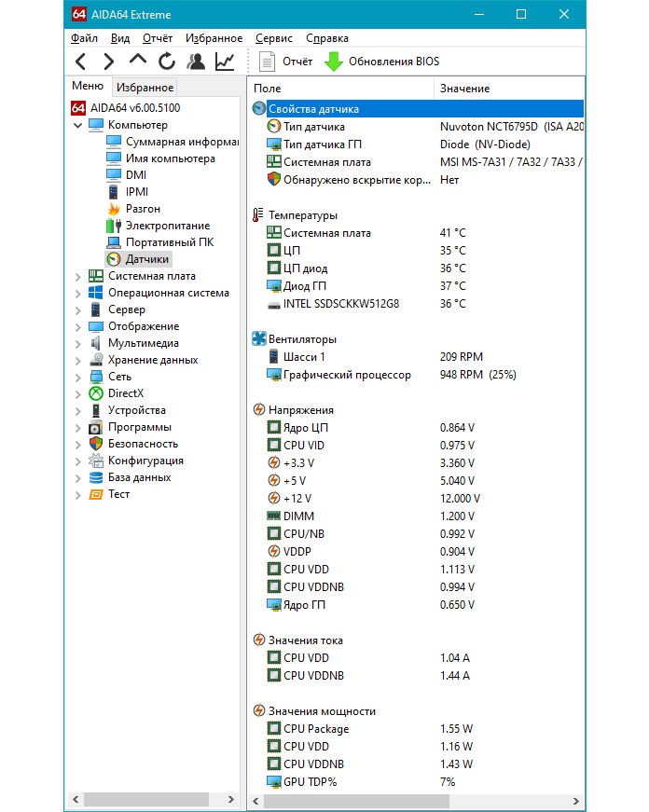Expand the DirectX tree node
This screenshot has height=812, width=649.
tap(77, 394)
